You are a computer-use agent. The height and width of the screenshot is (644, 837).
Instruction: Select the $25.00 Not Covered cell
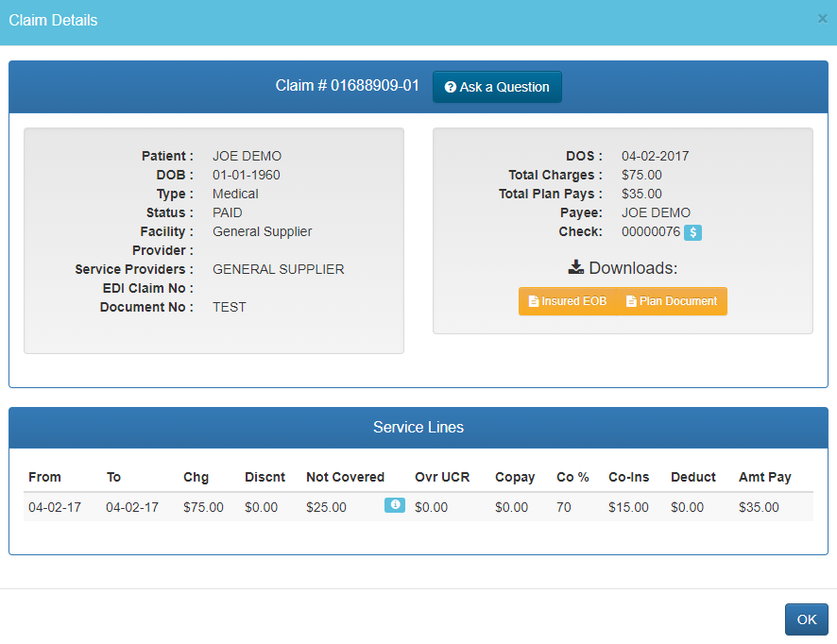pos(326,507)
